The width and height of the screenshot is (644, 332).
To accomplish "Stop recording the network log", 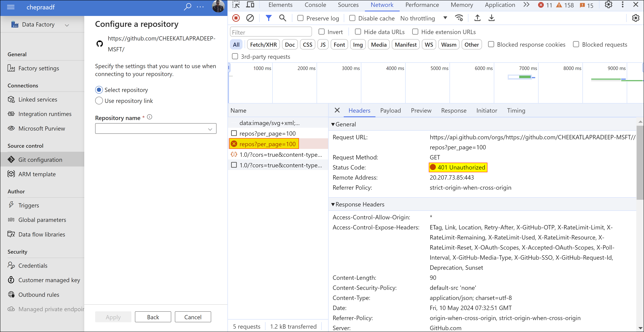I will pyautogui.click(x=236, y=18).
